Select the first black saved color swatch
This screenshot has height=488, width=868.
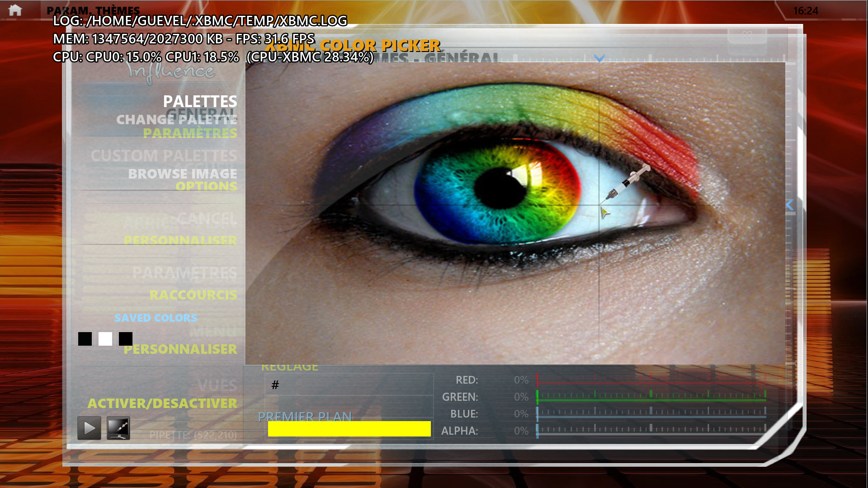85,339
